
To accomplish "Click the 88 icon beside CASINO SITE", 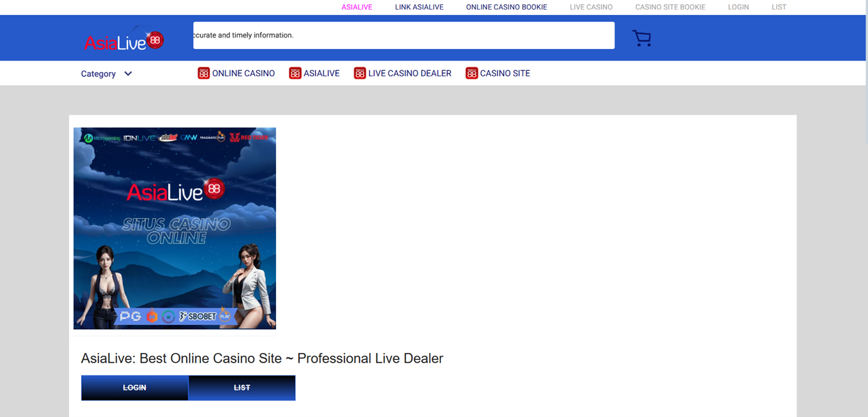I will [x=471, y=73].
